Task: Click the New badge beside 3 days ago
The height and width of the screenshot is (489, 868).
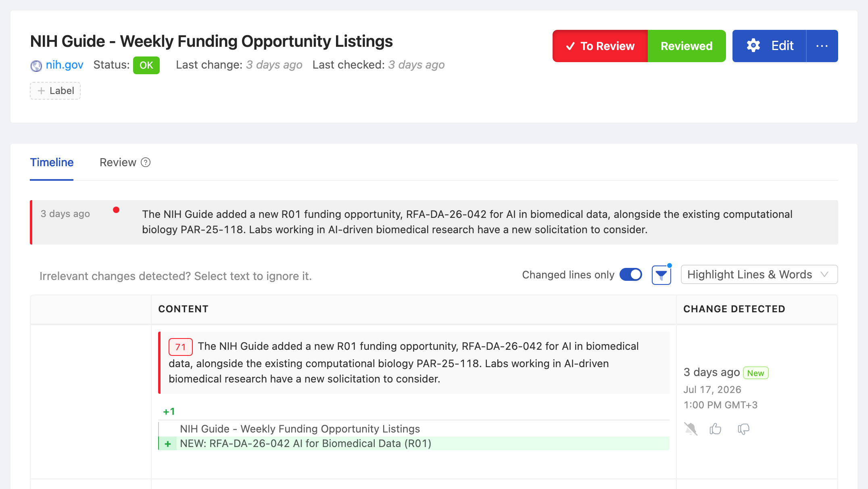Action: tap(755, 373)
